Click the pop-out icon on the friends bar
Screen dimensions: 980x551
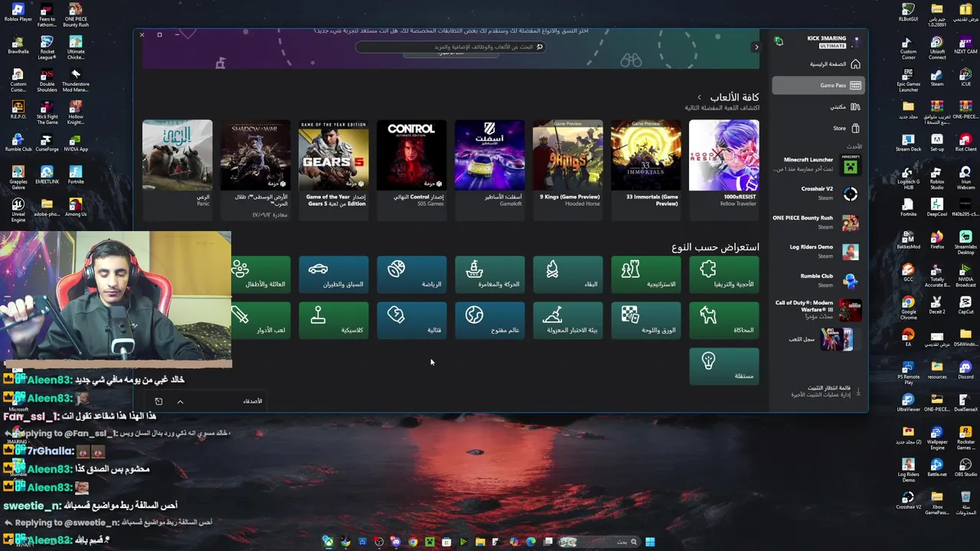pyautogui.click(x=158, y=402)
